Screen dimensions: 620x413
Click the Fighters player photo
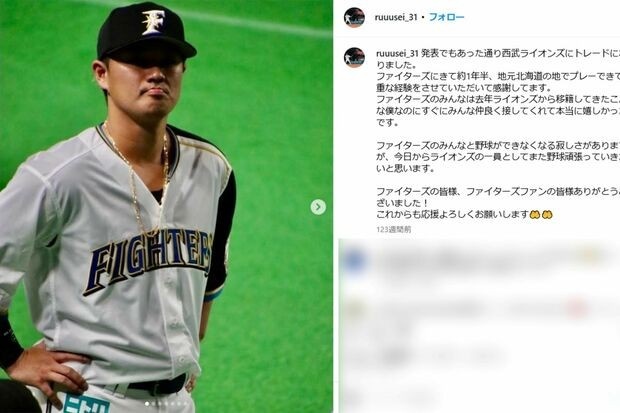point(166,206)
